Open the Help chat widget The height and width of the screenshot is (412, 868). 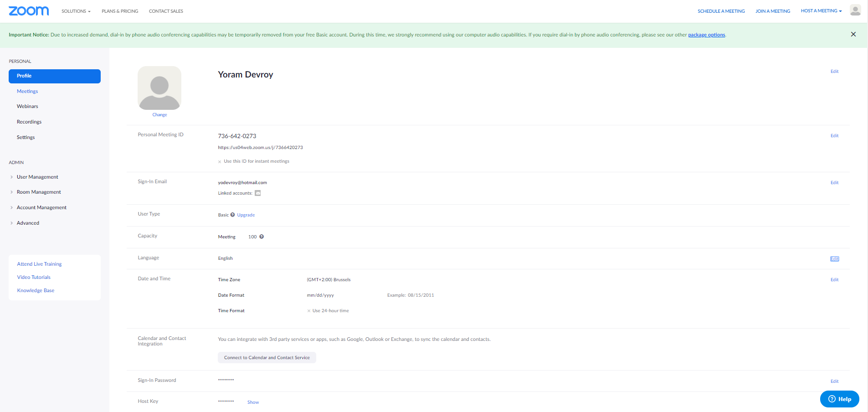[839, 399]
